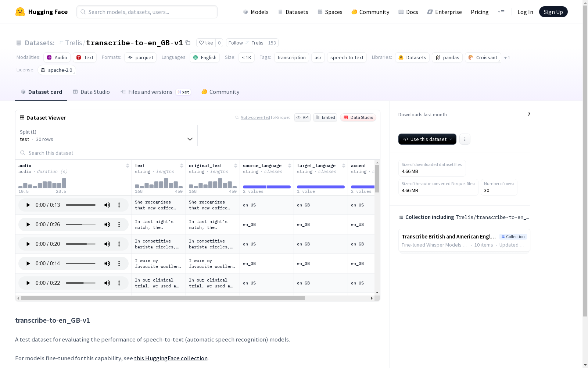Click the Sign Up button
The image size is (588, 368).
553,12
